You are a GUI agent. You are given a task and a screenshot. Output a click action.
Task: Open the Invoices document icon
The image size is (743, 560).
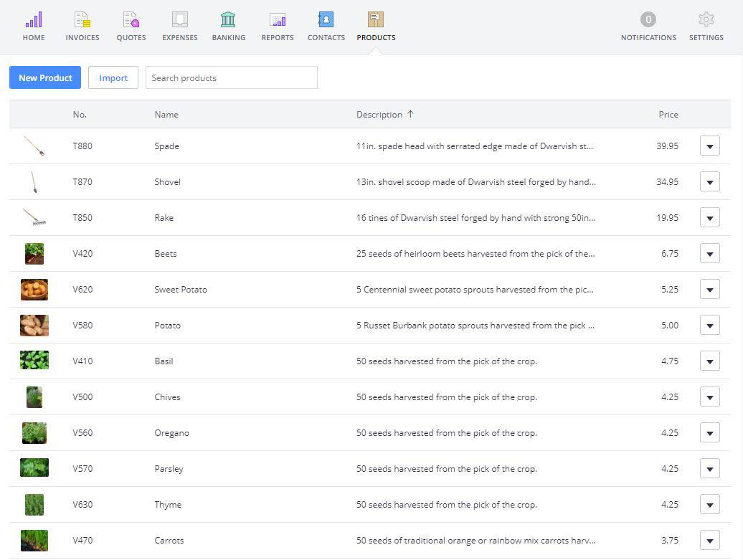pos(82,19)
